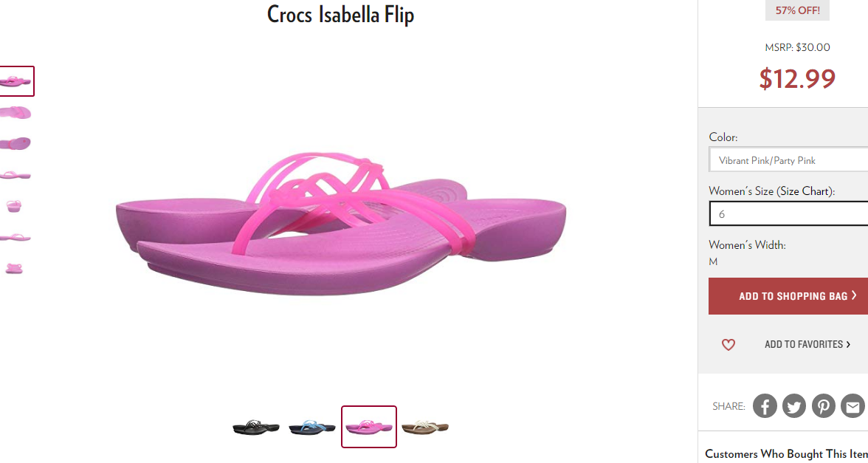This screenshot has width=868, height=463.
Task: Open the Color dropdown showing Vibrant Pink/Party Pink
Action: (788, 161)
